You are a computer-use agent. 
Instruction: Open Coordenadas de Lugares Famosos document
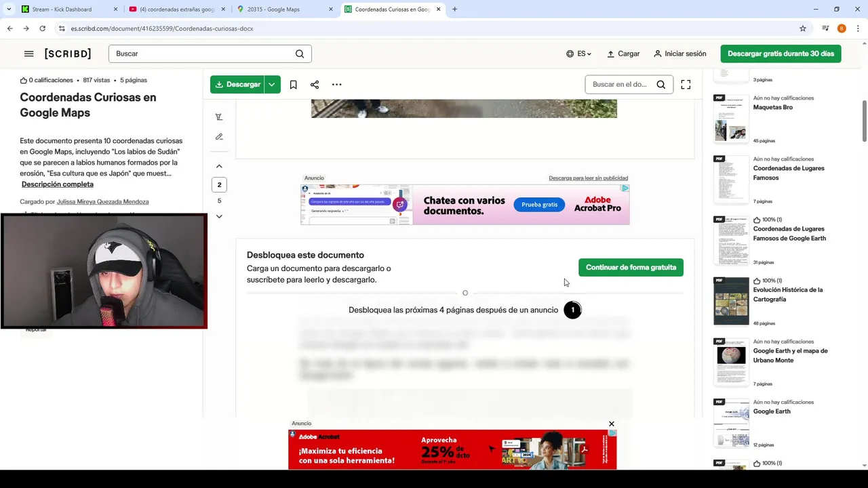coord(789,173)
